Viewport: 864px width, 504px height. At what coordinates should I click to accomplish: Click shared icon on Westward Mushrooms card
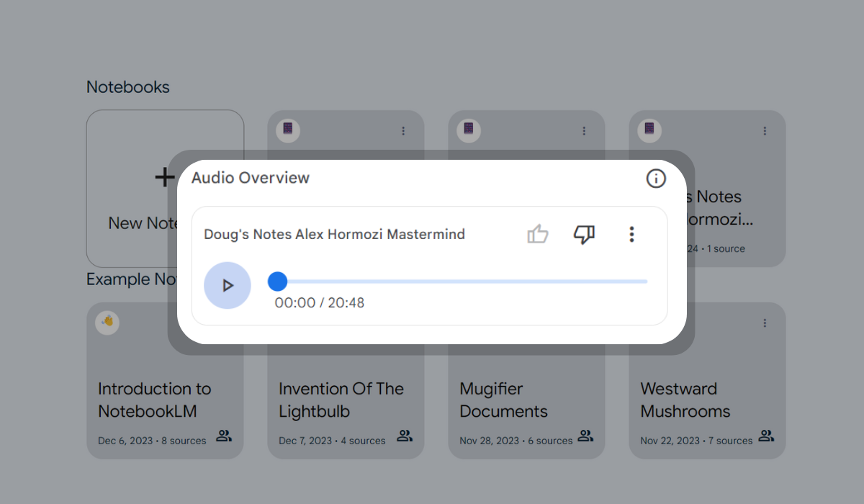766,436
